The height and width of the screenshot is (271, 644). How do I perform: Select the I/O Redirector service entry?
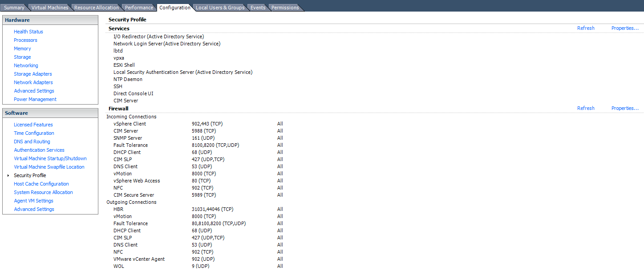pyautogui.click(x=158, y=36)
